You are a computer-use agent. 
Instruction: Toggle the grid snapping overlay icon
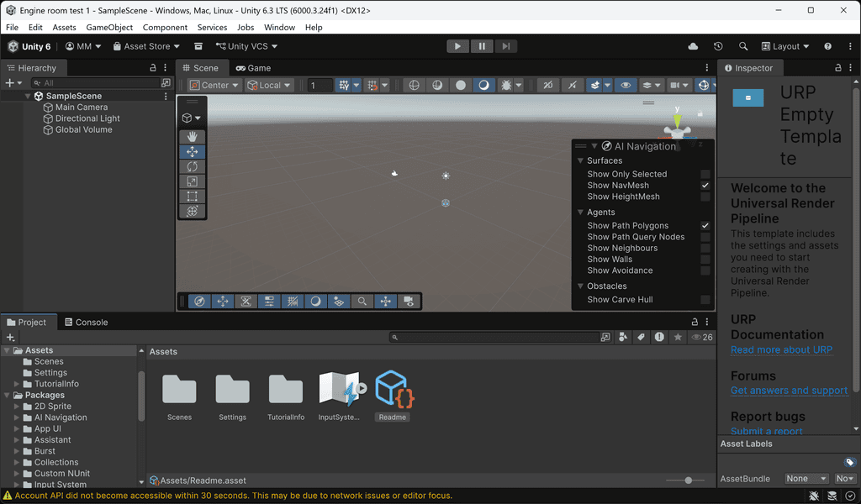click(293, 301)
